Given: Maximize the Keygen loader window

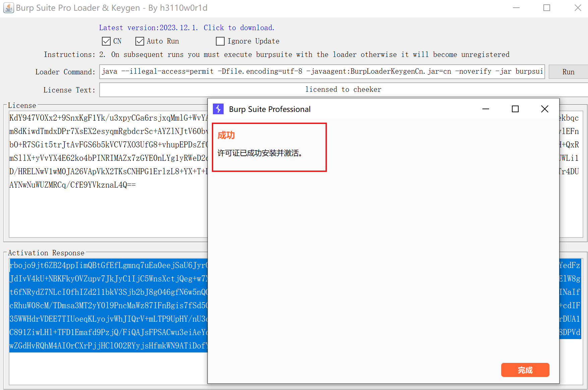Looking at the screenshot, I should pyautogui.click(x=547, y=8).
